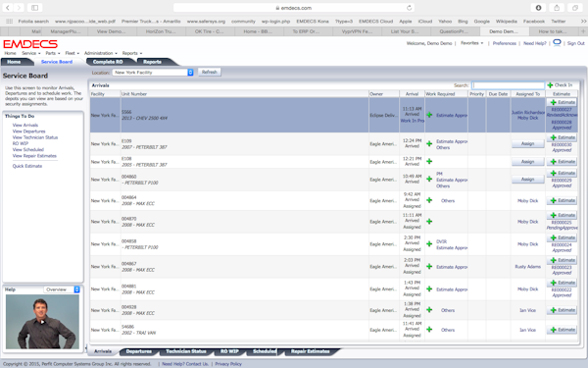
Task: Add work required for unit 5566
Action: (x=429, y=115)
